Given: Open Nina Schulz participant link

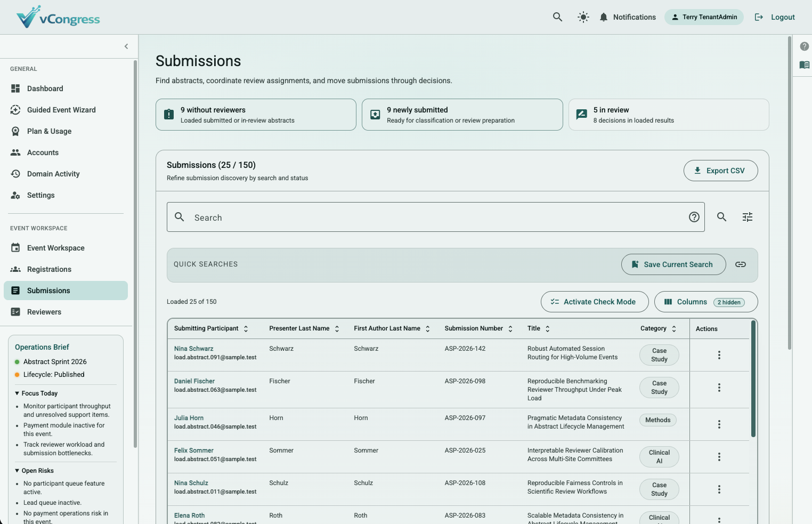Looking at the screenshot, I should [191, 483].
